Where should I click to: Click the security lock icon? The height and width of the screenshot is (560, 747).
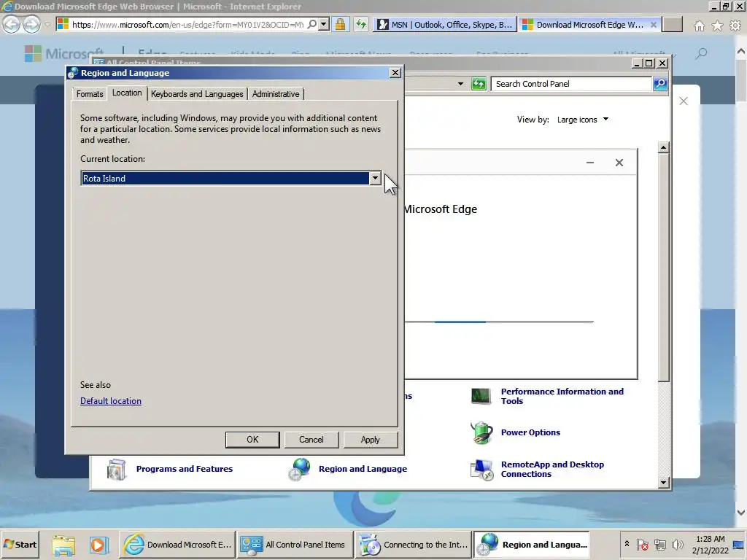tap(340, 24)
